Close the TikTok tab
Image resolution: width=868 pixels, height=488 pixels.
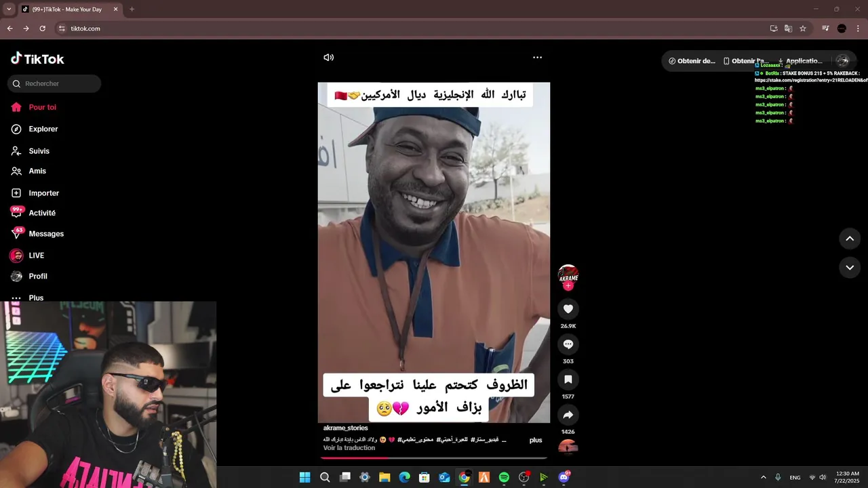(x=115, y=9)
